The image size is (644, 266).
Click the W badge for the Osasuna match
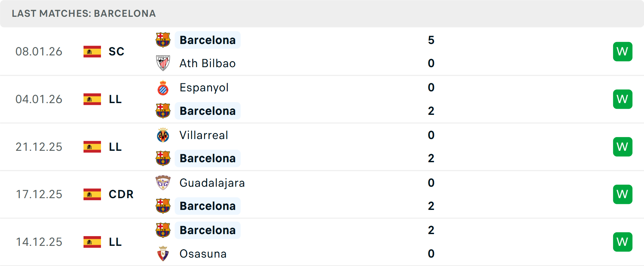pos(623,242)
